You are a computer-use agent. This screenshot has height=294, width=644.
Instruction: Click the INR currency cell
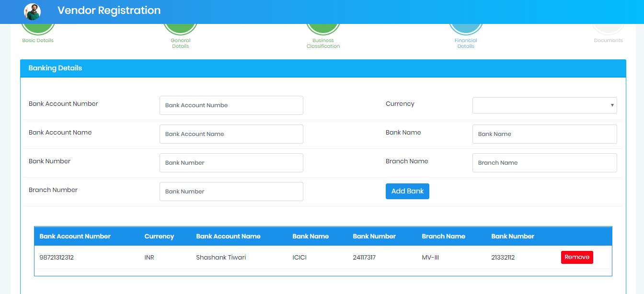[149, 258]
